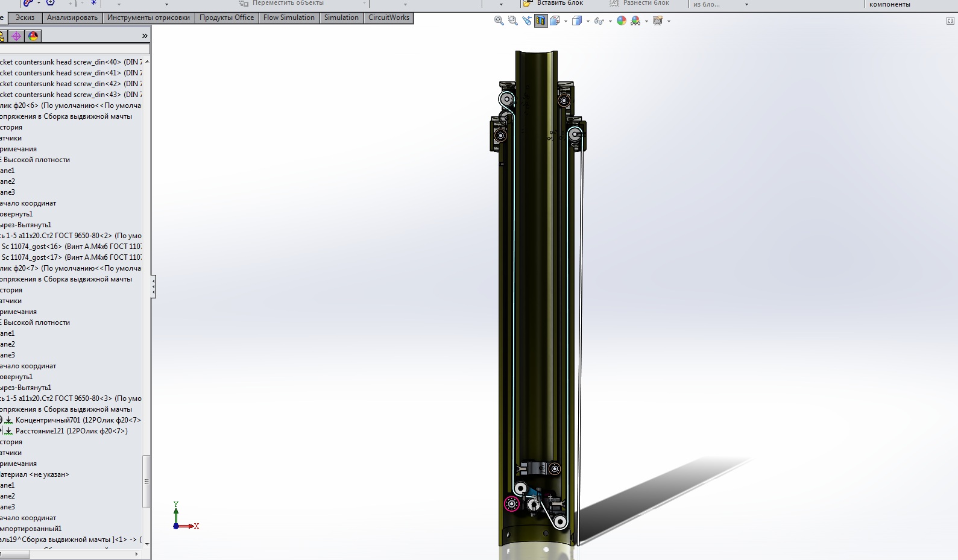Select the Sc 11074_gost<17> screw item
The image size is (958, 560).
[71, 257]
